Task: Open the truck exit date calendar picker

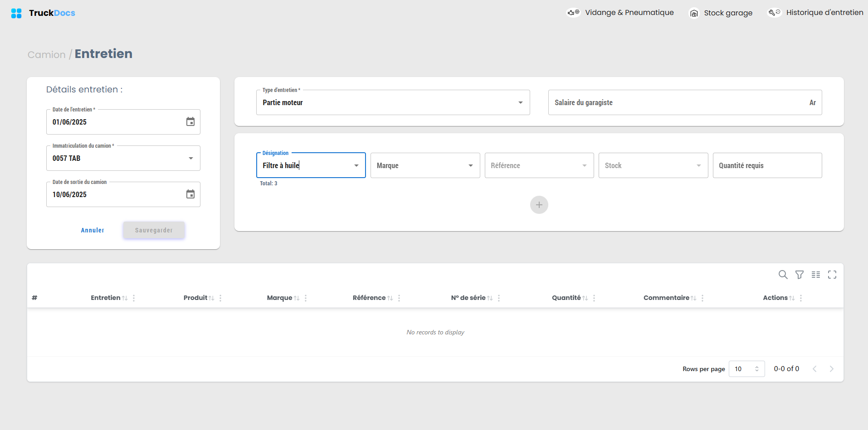Action: (x=190, y=194)
